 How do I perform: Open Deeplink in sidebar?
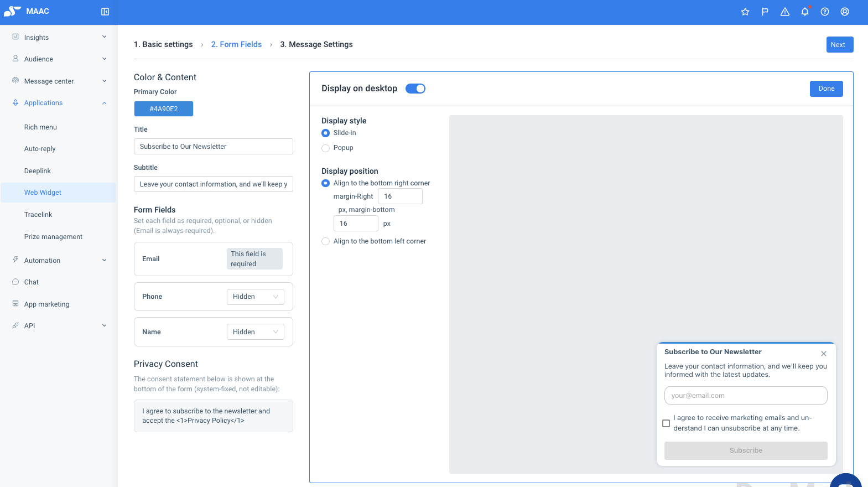click(x=38, y=170)
